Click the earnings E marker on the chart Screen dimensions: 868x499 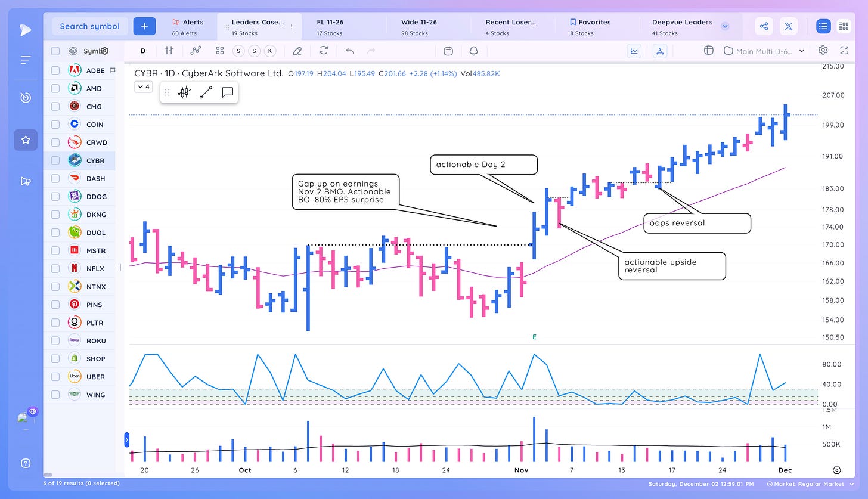[534, 337]
